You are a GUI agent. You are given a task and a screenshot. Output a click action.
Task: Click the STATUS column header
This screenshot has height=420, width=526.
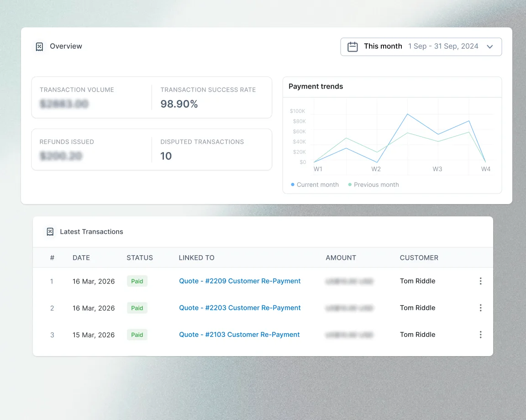click(x=140, y=257)
